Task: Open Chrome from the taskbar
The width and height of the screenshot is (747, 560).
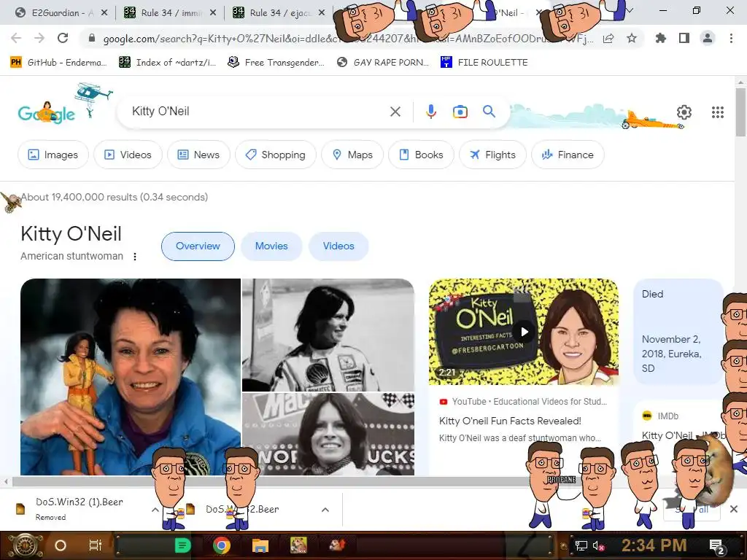Action: [222, 545]
